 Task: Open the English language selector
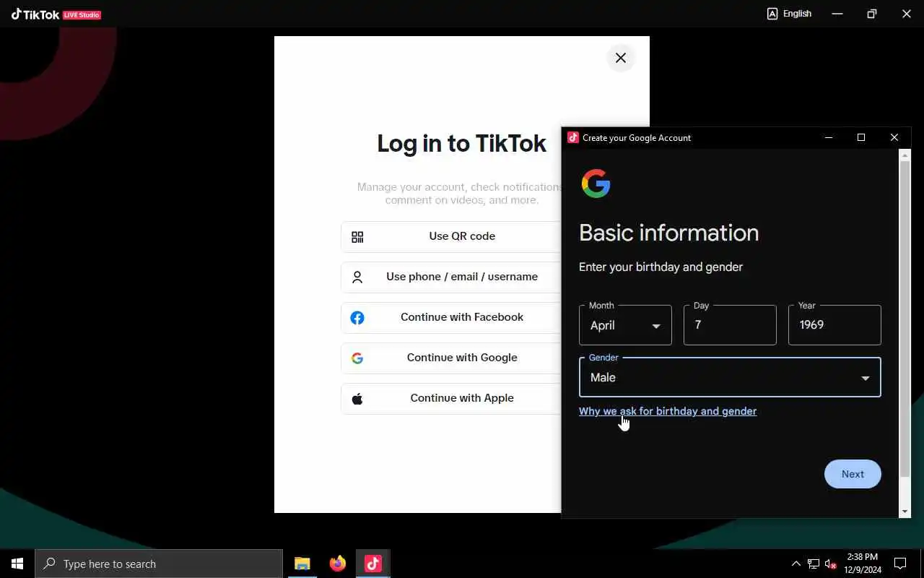tap(789, 14)
